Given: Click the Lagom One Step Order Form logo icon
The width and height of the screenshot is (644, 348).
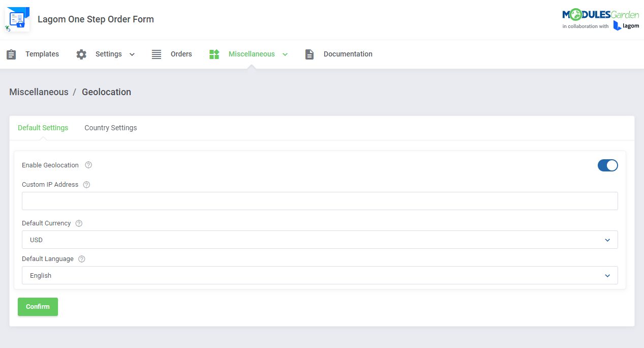Looking at the screenshot, I should pyautogui.click(x=17, y=19).
